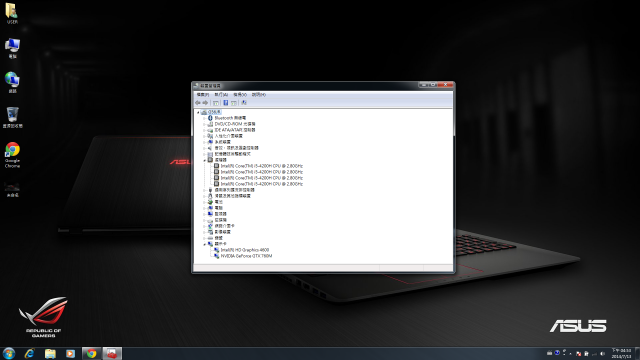Select the Network desktop icon
Image resolution: width=640 pixels, height=360 pixels.
[x=12, y=82]
